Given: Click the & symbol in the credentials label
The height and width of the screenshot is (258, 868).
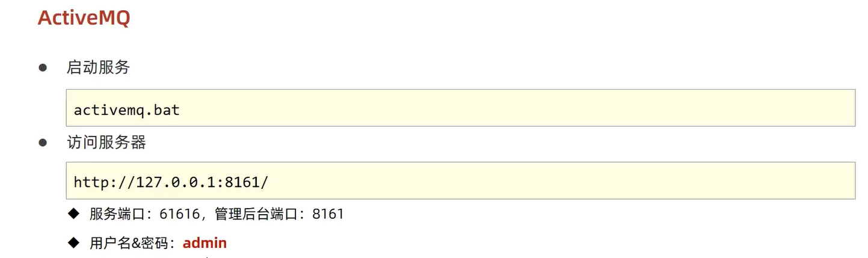Looking at the screenshot, I should click(136, 243).
